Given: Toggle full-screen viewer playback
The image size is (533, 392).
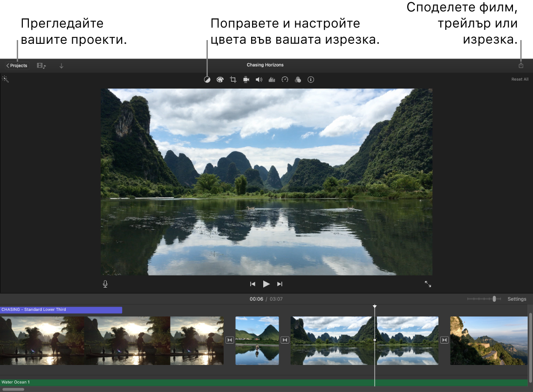Looking at the screenshot, I should click(x=428, y=284).
